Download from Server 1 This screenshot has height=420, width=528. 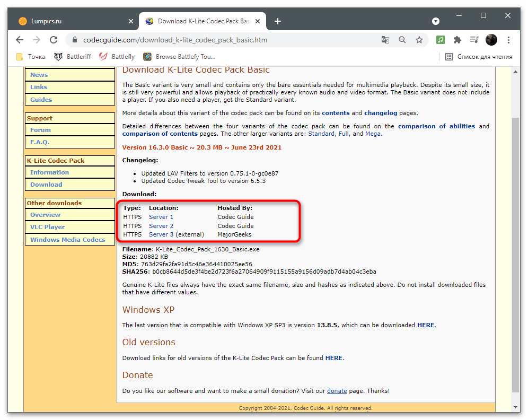click(x=161, y=217)
